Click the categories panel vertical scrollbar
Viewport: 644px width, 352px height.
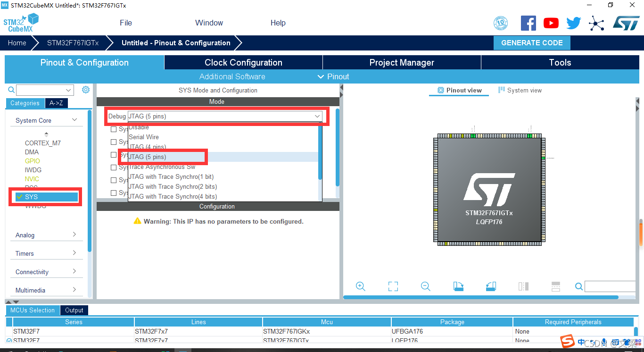click(90, 182)
